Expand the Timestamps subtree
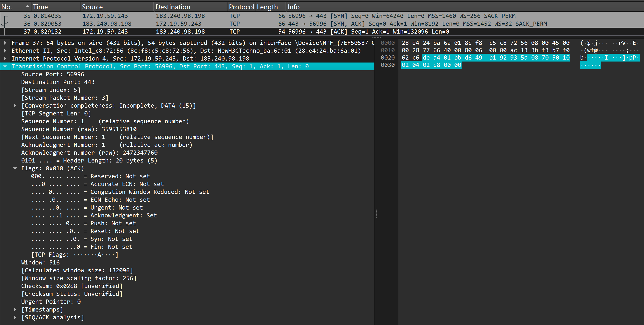644x325 pixels. pos(15,310)
